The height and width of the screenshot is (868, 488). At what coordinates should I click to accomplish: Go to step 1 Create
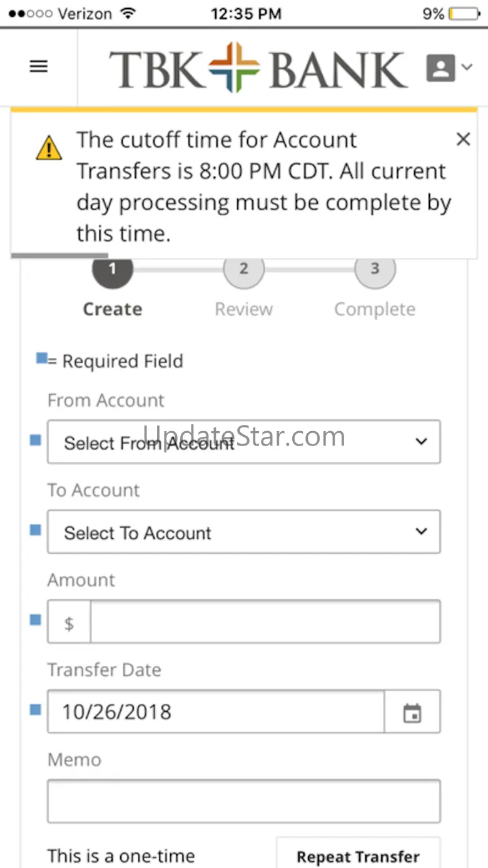[113, 270]
